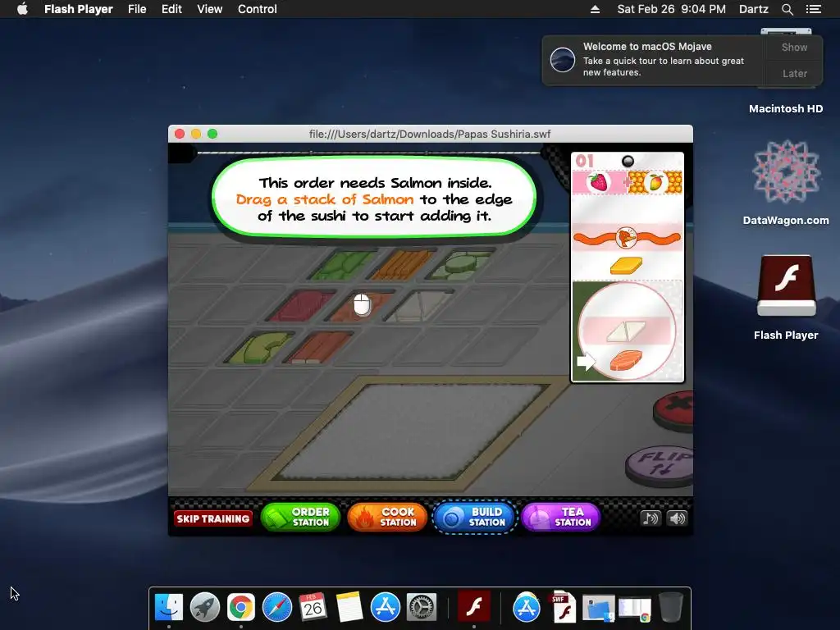Click Show on Mojave notification
Screen dimensions: 840x630
[794, 47]
